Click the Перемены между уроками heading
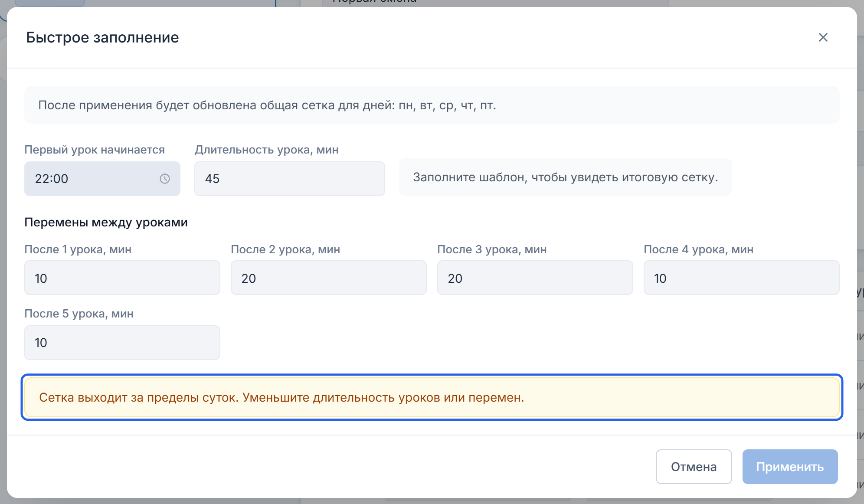This screenshot has width=864, height=504. (106, 222)
